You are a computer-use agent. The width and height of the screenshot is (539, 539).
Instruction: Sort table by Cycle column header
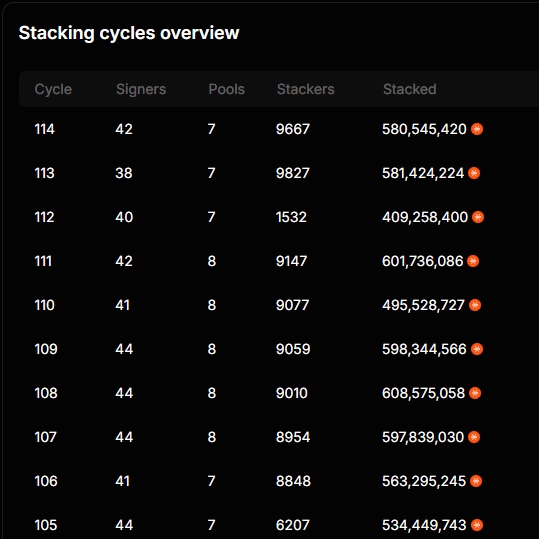coord(53,89)
